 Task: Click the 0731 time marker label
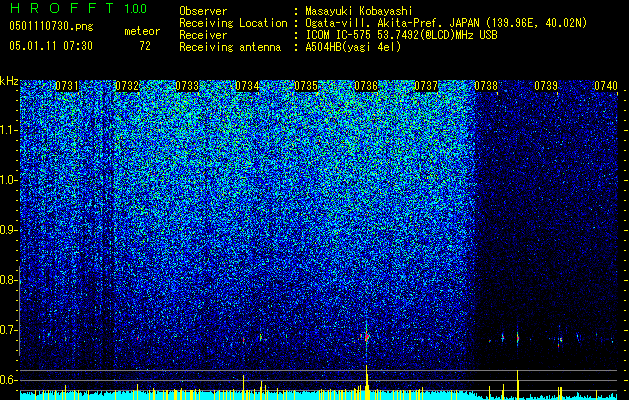point(67,86)
